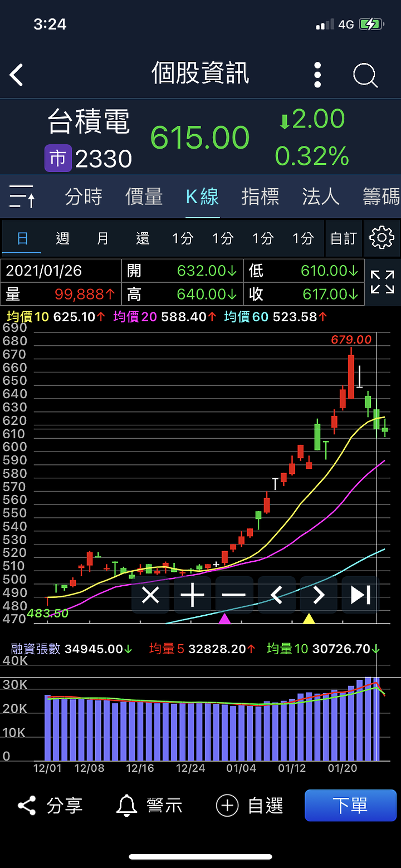The image size is (401, 868).
Task: Tap the yellow triangle marker
Action: pos(309,618)
